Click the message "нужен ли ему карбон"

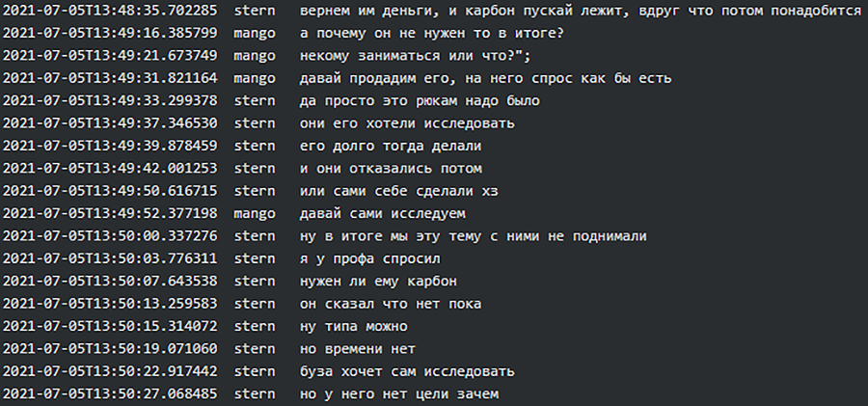tap(378, 282)
